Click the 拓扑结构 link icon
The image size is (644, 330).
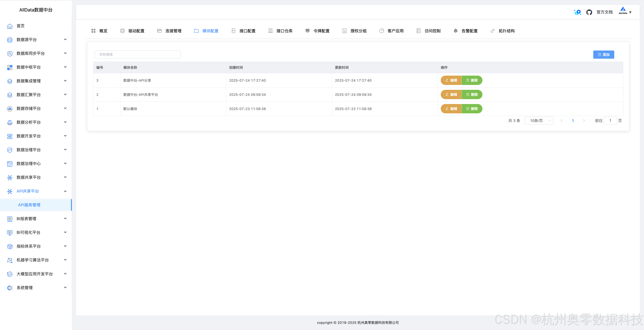pos(492,31)
